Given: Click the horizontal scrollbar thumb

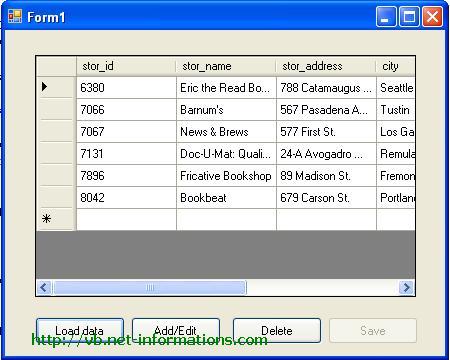Looking at the screenshot, I should pyautogui.click(x=150, y=287).
